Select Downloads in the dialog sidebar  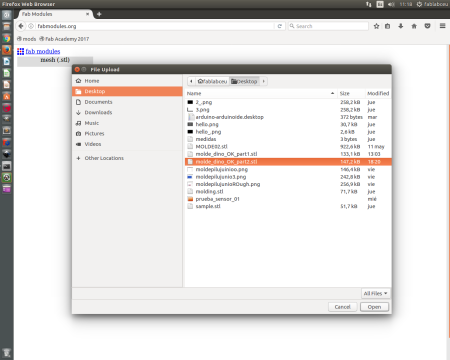(x=127, y=112)
